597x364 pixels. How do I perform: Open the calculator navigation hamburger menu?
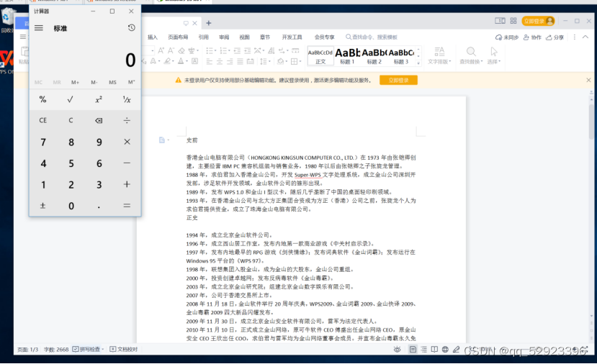[38, 28]
